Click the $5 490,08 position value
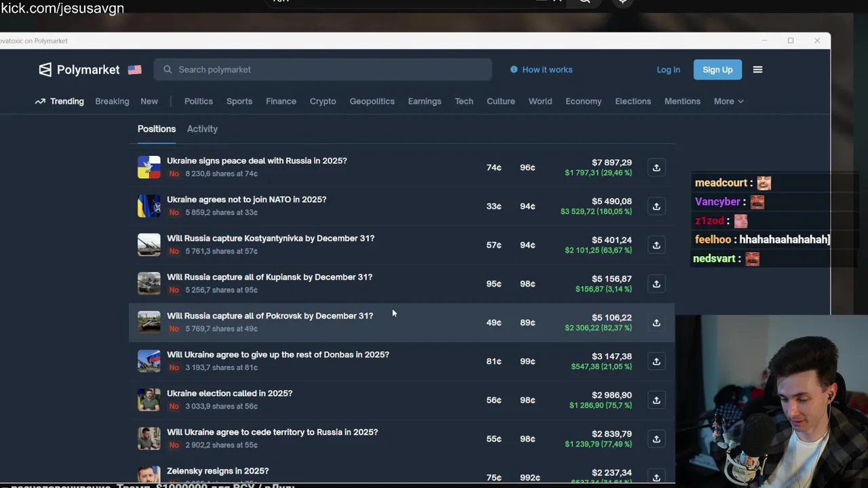The width and height of the screenshot is (868, 488). (612, 201)
